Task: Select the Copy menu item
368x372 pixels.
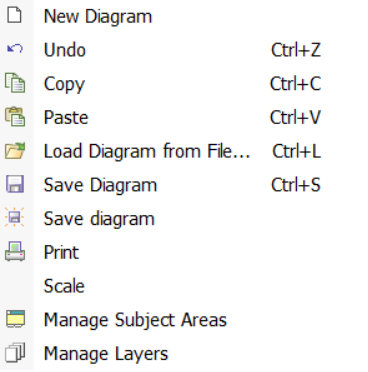Action: tap(184, 84)
